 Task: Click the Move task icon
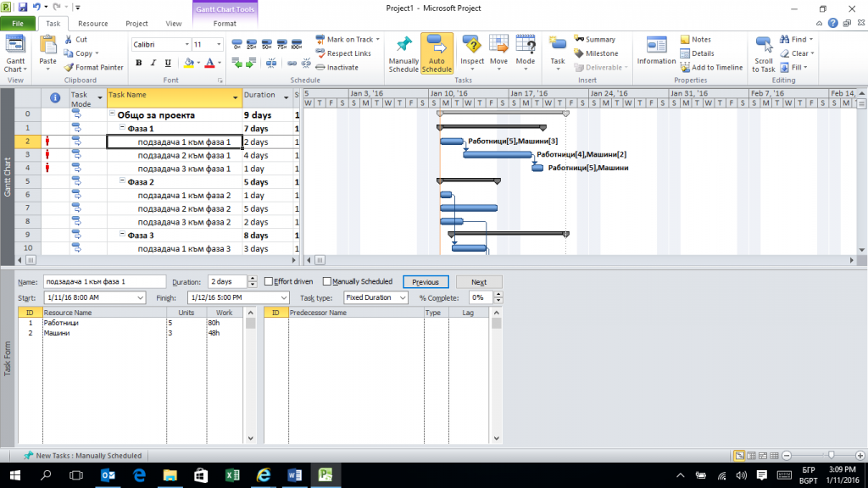(498, 46)
